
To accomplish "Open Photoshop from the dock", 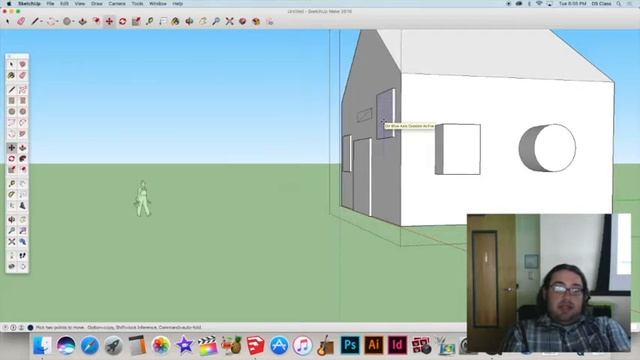I will click(350, 345).
